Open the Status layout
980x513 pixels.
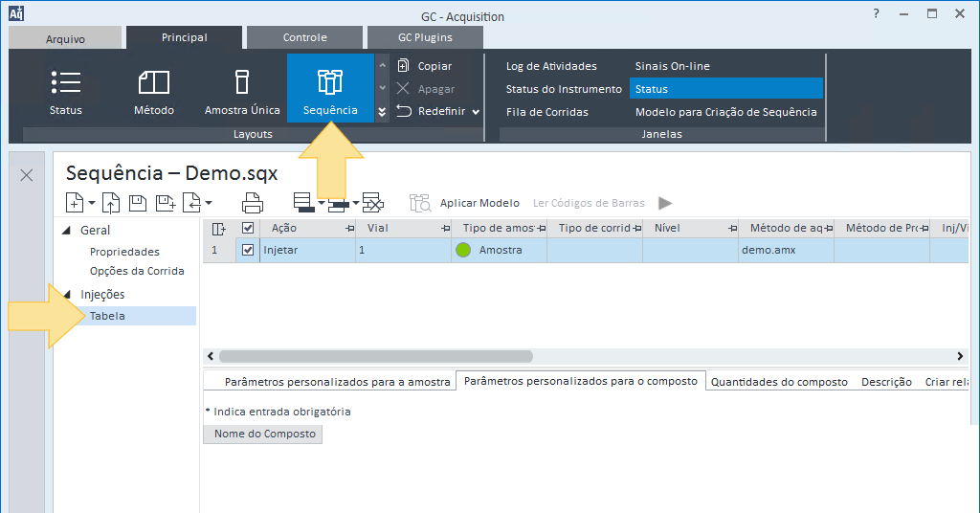66,93
